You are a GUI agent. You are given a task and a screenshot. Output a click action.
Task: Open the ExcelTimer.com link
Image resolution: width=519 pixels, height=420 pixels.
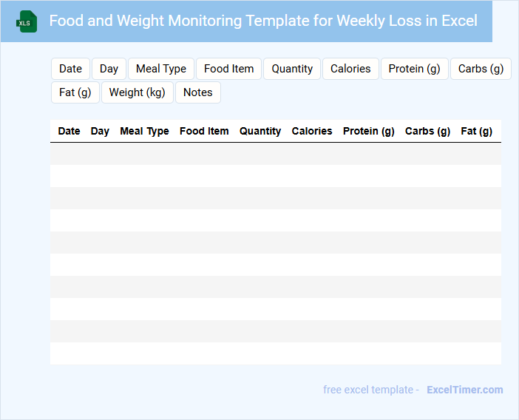point(464,390)
